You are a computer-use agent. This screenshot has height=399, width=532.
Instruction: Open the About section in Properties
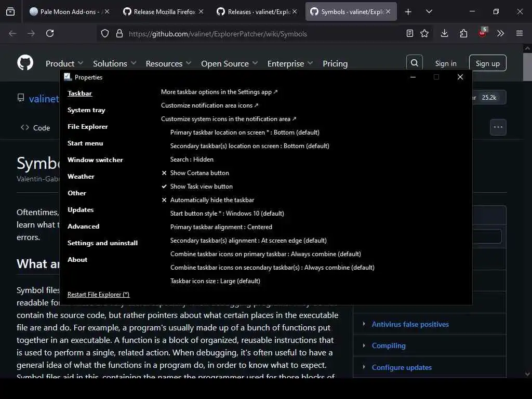click(x=77, y=260)
